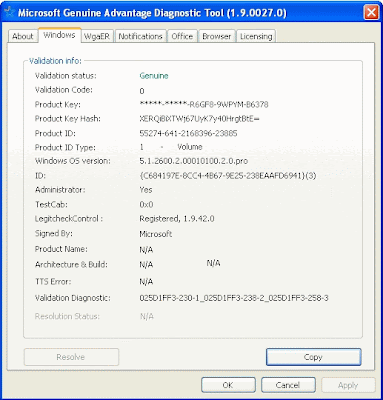Click the disabled Apply button
383x400 pixels.
(348, 385)
